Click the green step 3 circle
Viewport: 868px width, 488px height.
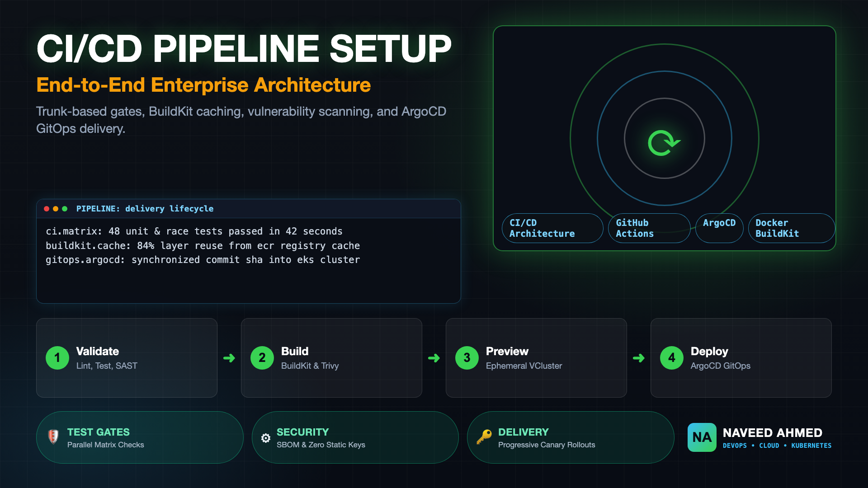click(467, 358)
